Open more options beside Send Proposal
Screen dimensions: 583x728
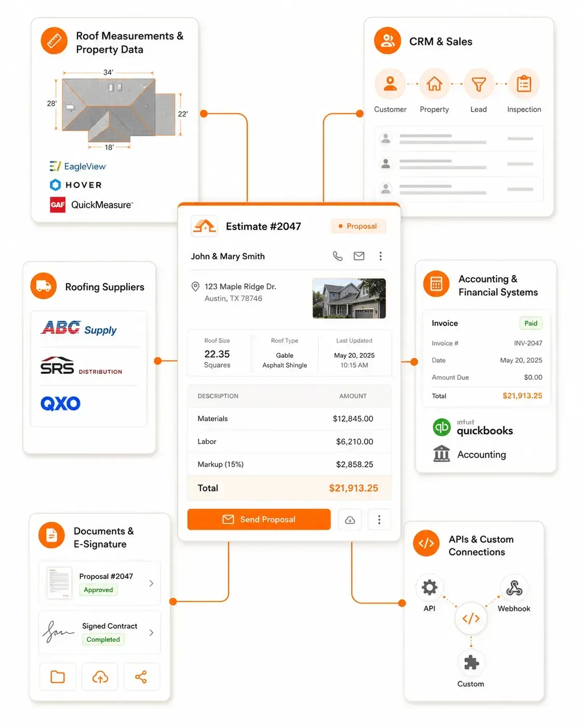pos(379,520)
